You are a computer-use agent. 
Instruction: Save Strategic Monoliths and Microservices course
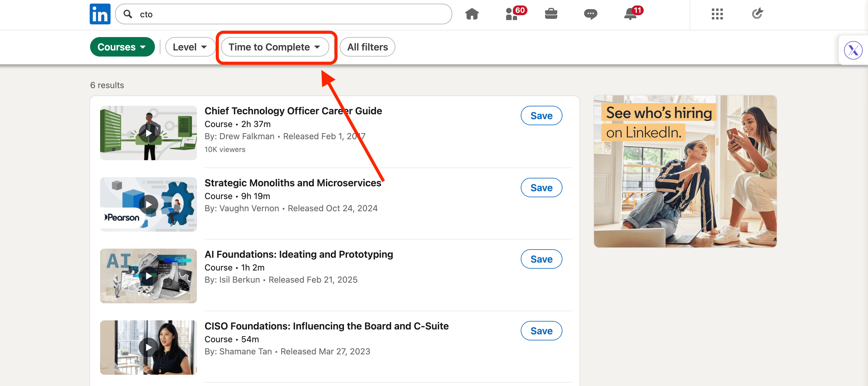coord(541,188)
